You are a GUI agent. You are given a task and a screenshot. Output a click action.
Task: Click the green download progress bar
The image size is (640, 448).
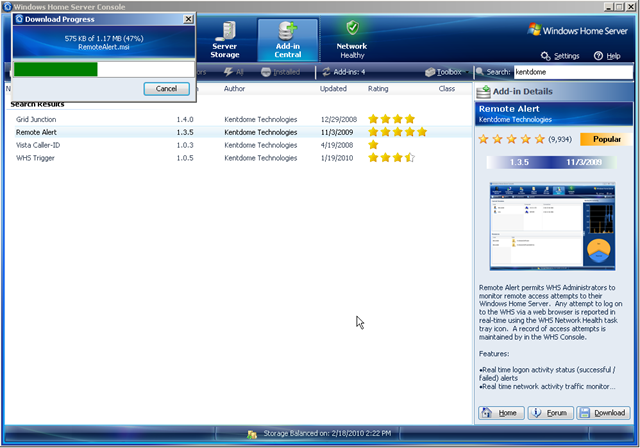coord(56,69)
